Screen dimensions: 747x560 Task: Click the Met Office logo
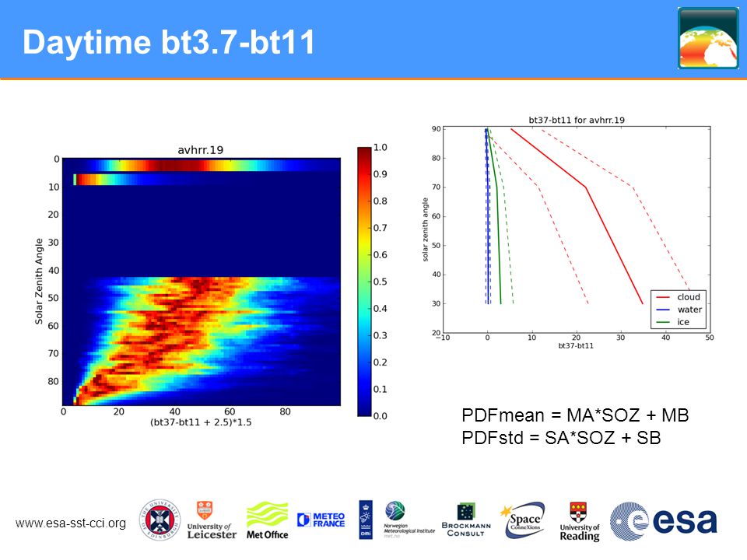(x=267, y=520)
